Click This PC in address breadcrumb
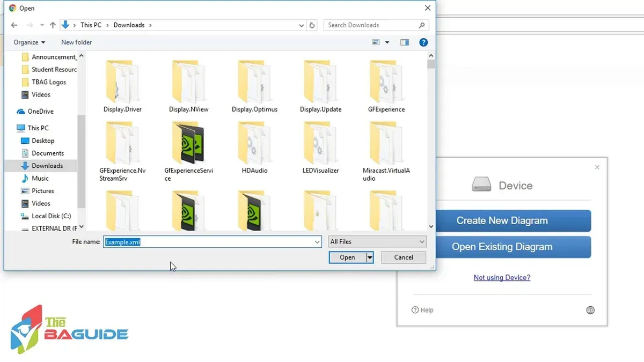The image size is (644, 362). 91,25
